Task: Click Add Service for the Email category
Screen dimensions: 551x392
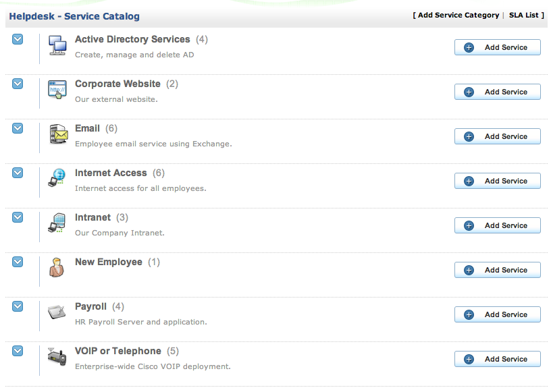Action: pyautogui.click(x=498, y=136)
